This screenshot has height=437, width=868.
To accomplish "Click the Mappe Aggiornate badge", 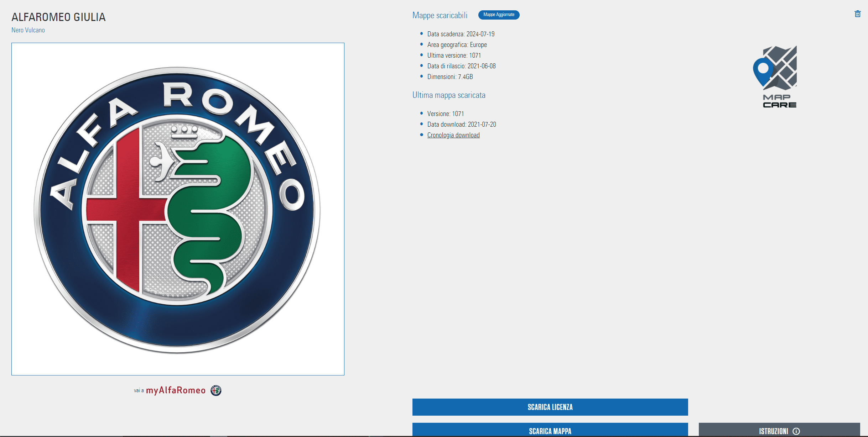I will (x=499, y=15).
